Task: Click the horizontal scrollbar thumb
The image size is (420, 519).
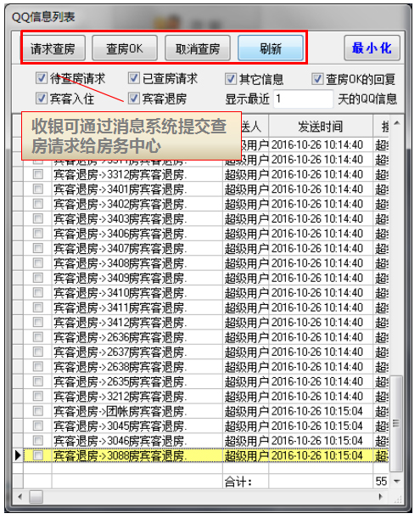Action: tap(36, 497)
